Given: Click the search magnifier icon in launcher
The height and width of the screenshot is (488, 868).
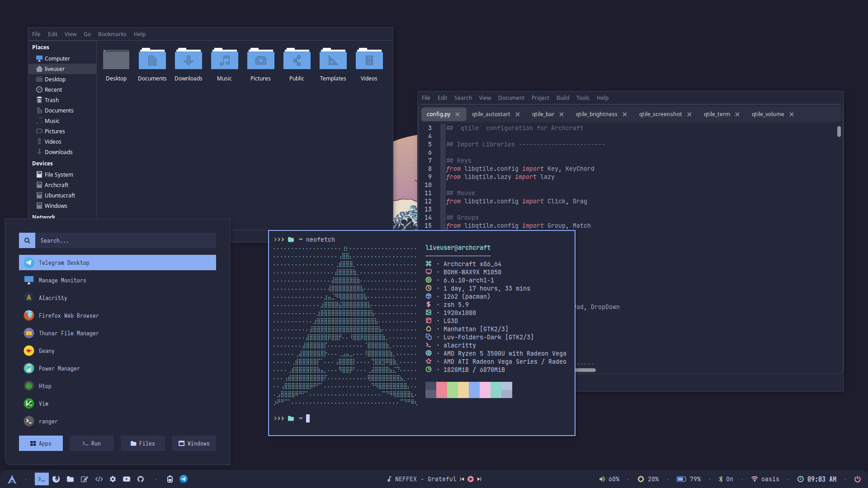Looking at the screenshot, I should click(x=27, y=240).
